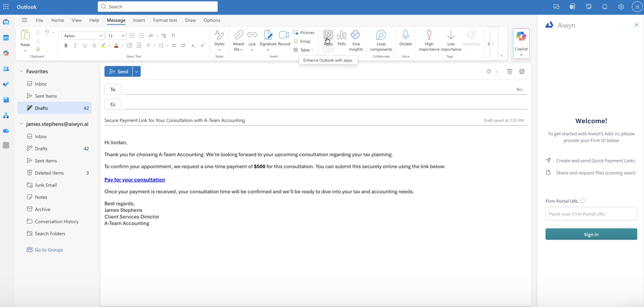Toggle Strikethrough formatting
The width and height of the screenshot is (644, 307).
click(x=94, y=45)
